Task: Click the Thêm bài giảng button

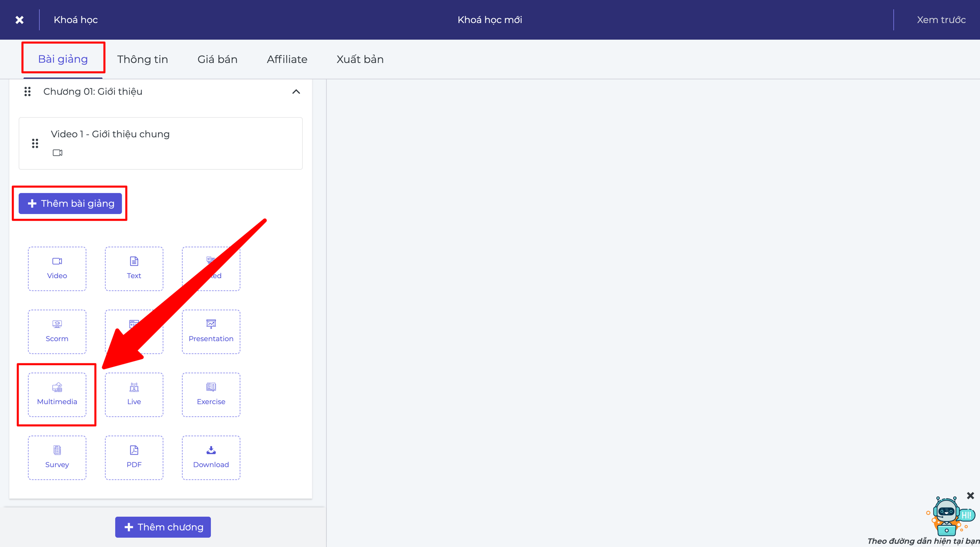Action: (x=70, y=203)
